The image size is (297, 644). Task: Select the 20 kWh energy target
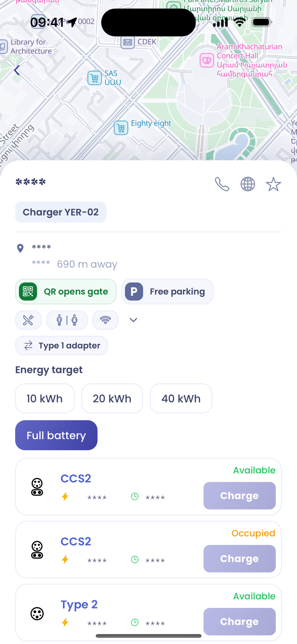tap(112, 398)
